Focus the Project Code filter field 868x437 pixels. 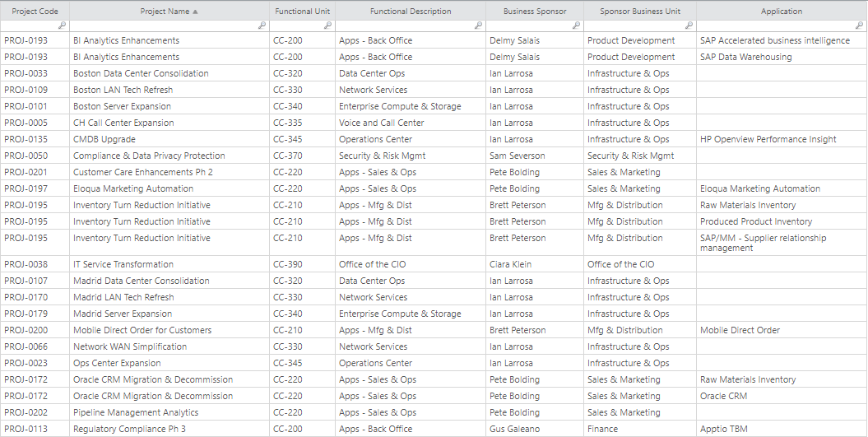(x=35, y=26)
